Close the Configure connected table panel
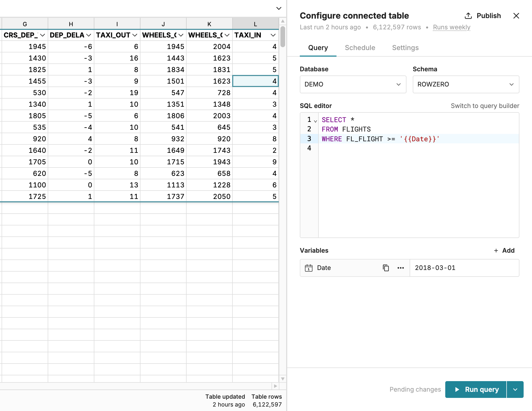Viewport: 532px width, 411px height. (x=516, y=16)
